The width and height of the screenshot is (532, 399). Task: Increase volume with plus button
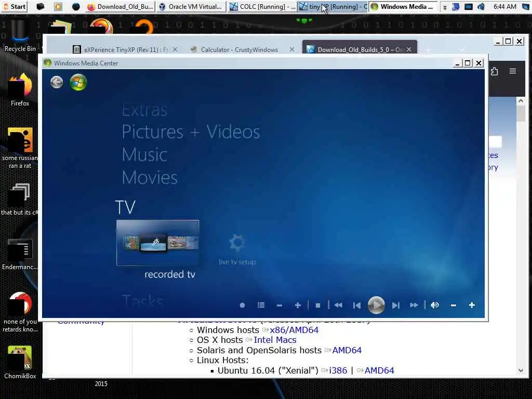point(472,305)
